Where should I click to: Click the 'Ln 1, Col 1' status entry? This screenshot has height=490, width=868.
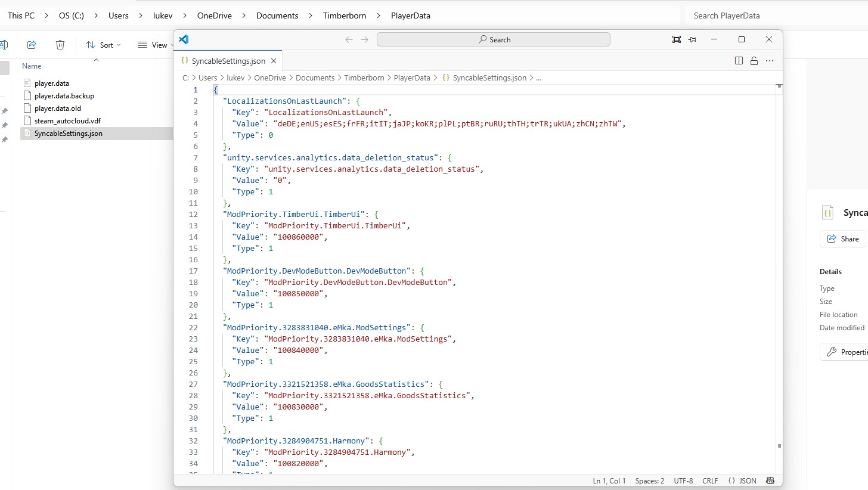coord(609,480)
